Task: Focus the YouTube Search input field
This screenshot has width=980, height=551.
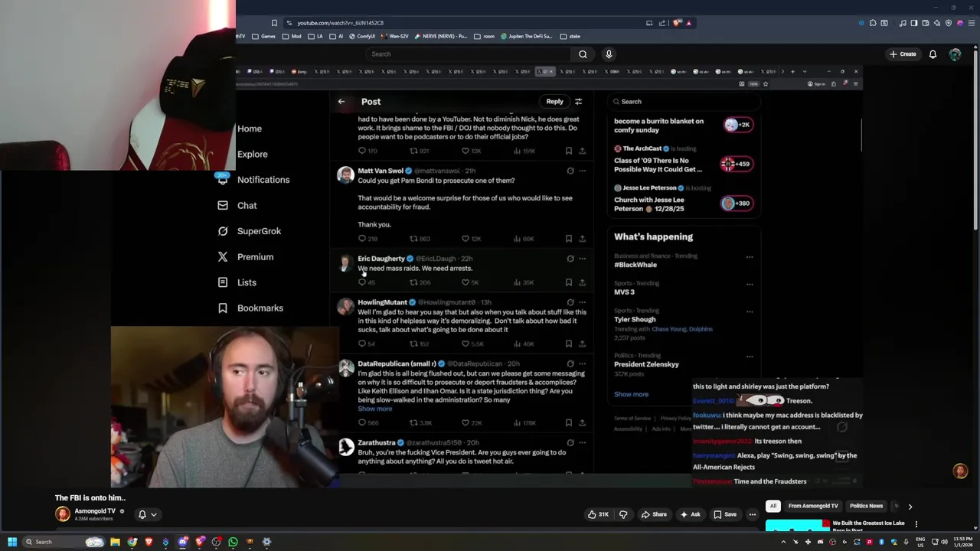Action: click(x=469, y=54)
